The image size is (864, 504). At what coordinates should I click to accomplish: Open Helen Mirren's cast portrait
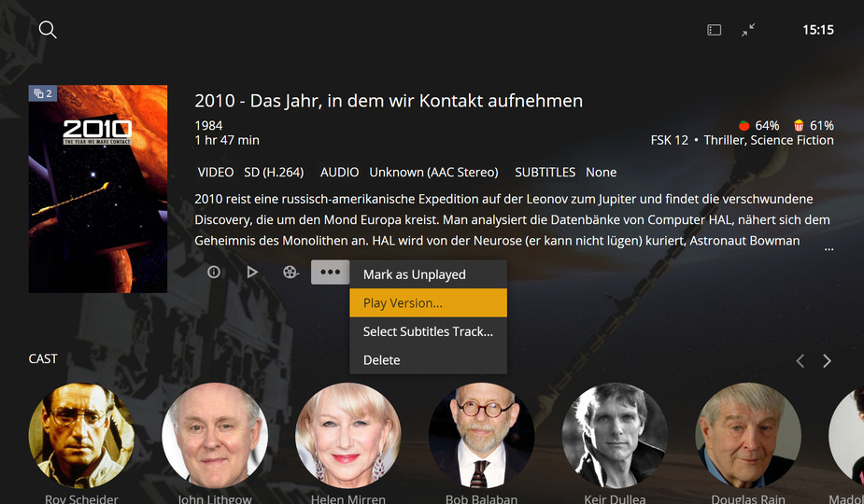[348, 436]
